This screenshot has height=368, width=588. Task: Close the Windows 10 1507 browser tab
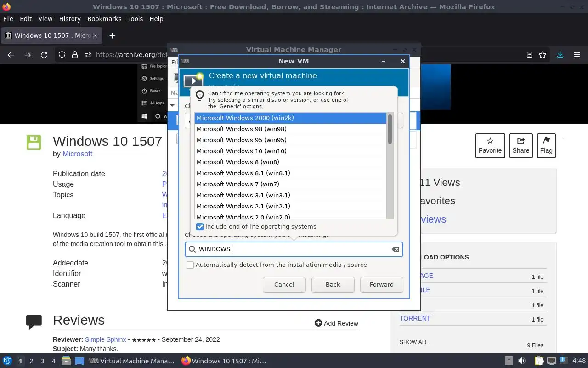tap(95, 35)
